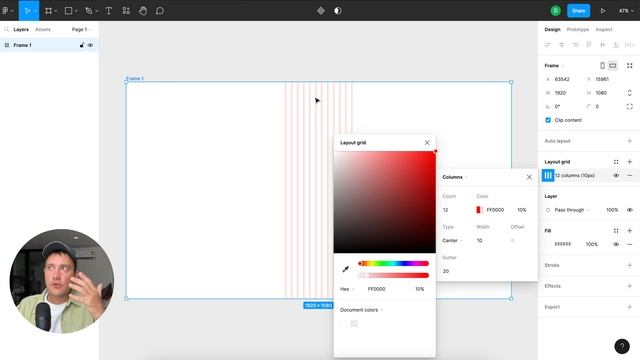Switch to the Inspect tab
640x360 pixels.
(x=604, y=29)
